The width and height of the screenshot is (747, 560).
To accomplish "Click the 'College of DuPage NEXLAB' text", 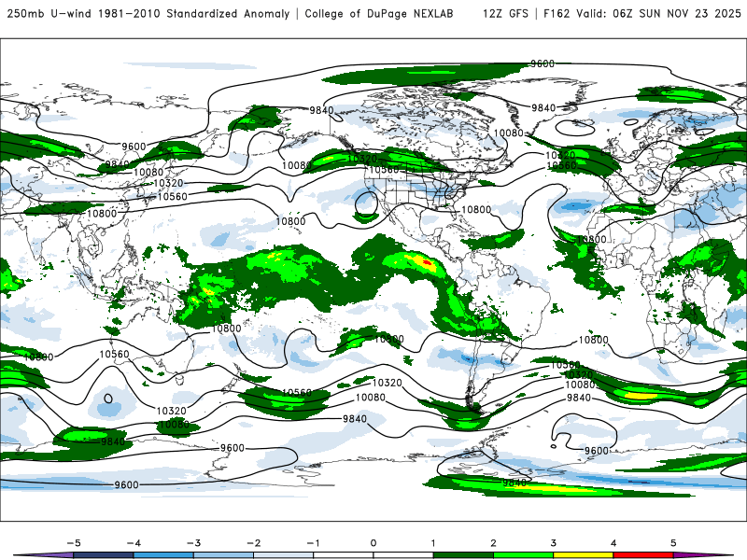I will tap(379, 14).
